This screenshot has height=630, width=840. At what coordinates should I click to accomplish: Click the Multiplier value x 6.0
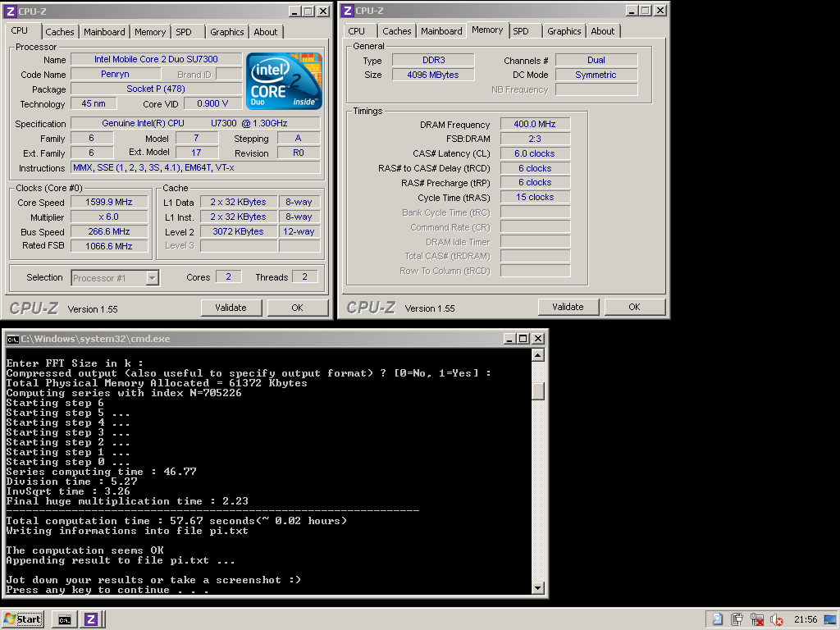coord(109,217)
